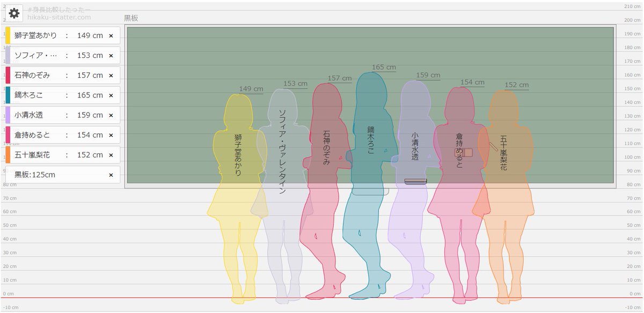The width and height of the screenshot is (644, 313).
Task: Remove ソフィア entry with its × button
Action: (x=111, y=56)
